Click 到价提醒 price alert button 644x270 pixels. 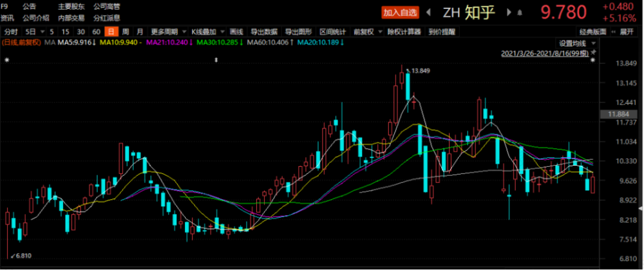(x=442, y=32)
